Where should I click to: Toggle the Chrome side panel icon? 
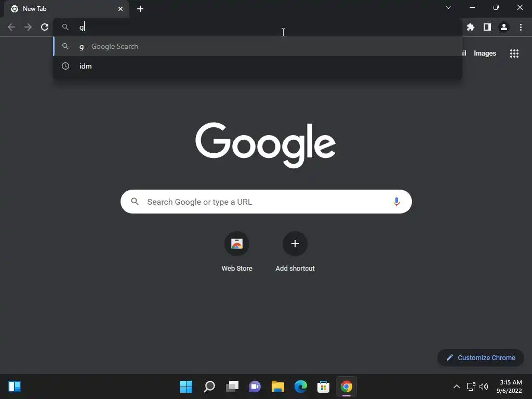(x=487, y=27)
